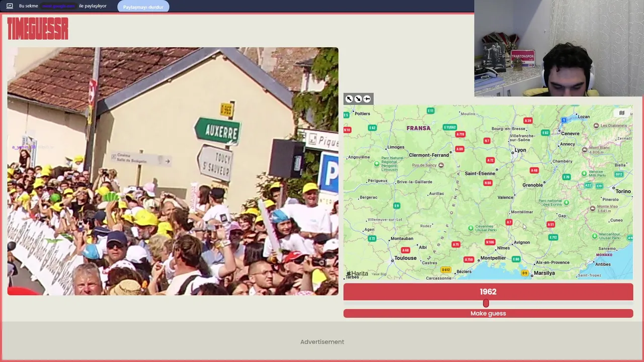The image size is (644, 362).
Task: Stop sharing with 'Paylaşmayı durdur' button
Action: pyautogui.click(x=143, y=7)
